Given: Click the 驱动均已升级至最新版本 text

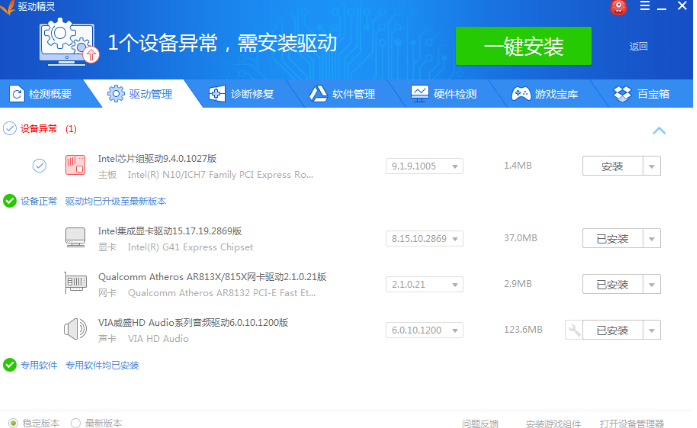Looking at the screenshot, I should coord(116,201).
